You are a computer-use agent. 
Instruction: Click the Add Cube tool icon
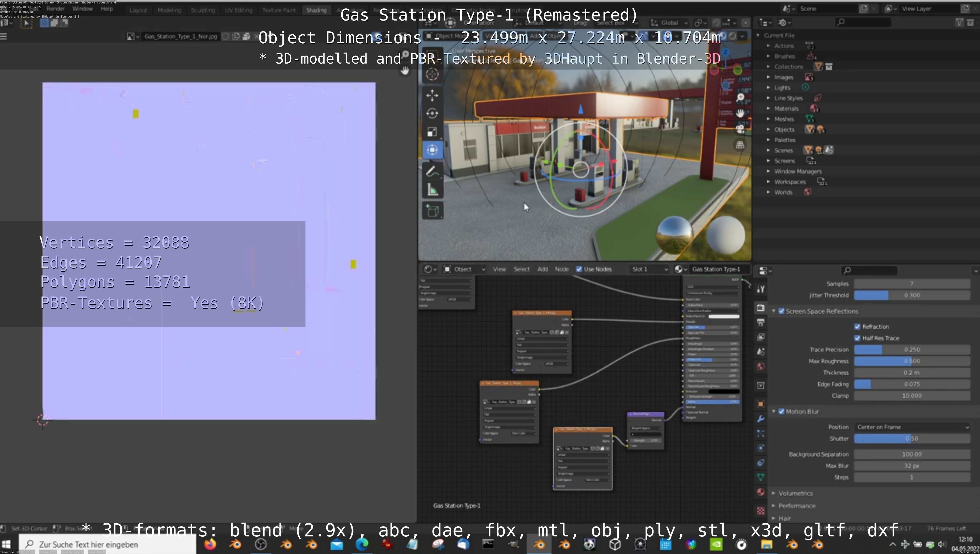point(432,211)
